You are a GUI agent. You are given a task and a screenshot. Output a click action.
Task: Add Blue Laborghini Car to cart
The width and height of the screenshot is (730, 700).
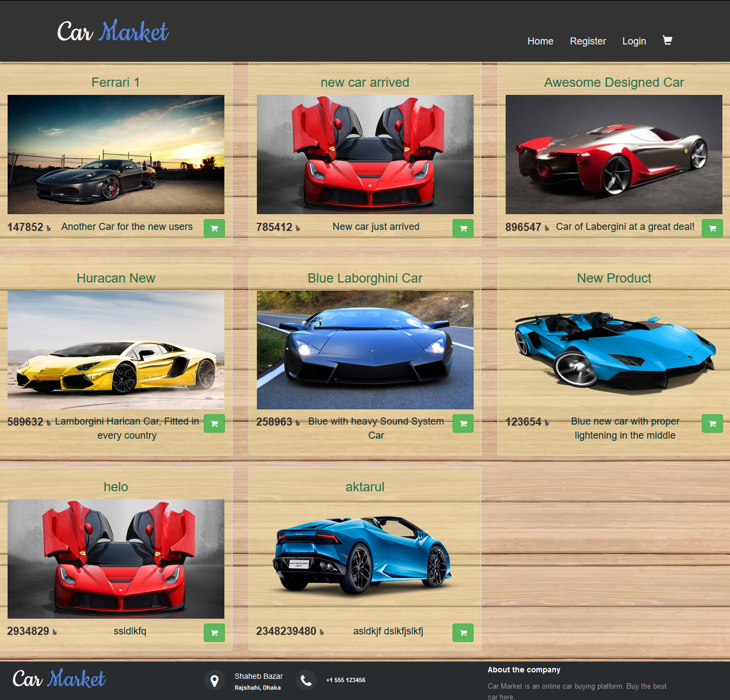click(463, 423)
